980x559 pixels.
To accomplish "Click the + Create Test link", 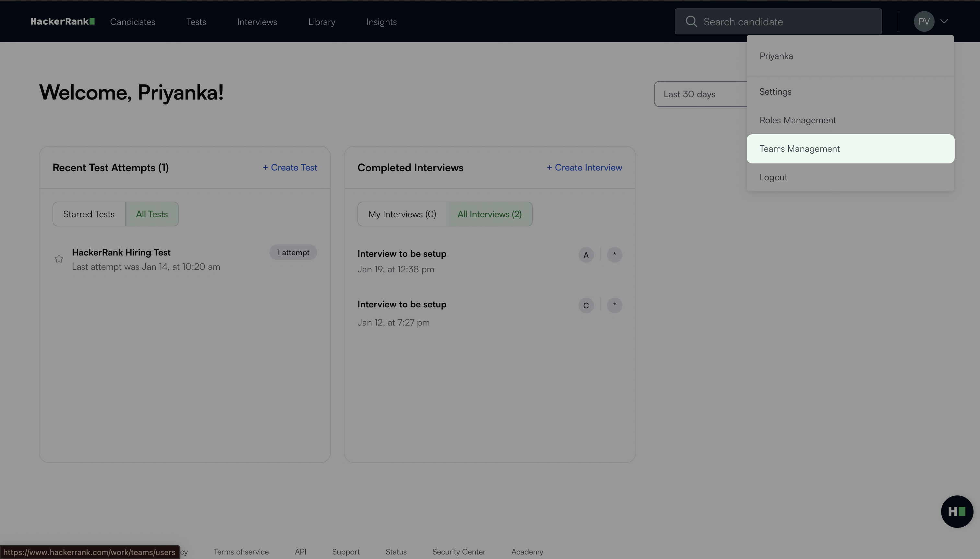I will 290,168.
